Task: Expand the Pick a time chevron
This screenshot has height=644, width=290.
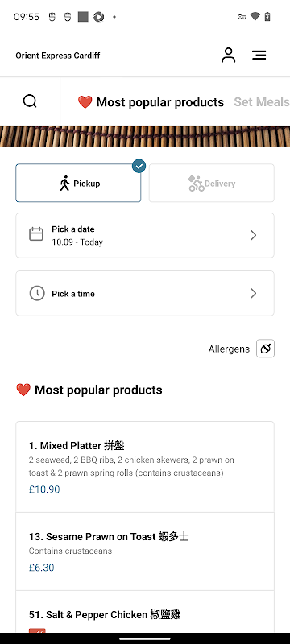Action: click(254, 293)
